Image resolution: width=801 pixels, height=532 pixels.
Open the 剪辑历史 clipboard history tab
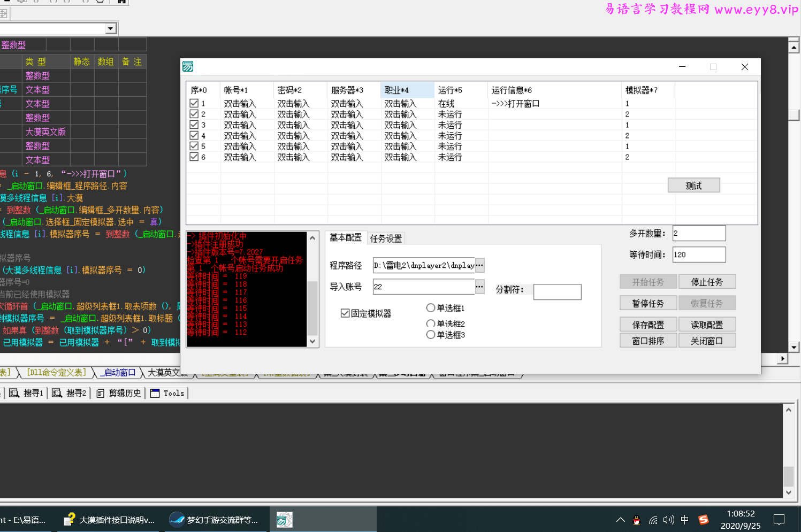click(x=119, y=394)
